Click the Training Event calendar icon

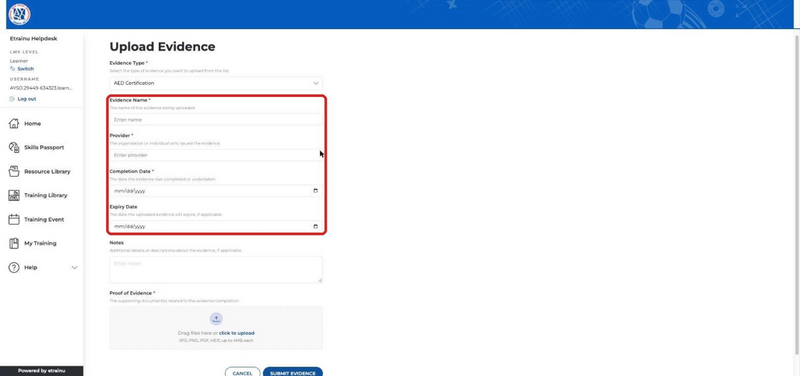[14, 219]
